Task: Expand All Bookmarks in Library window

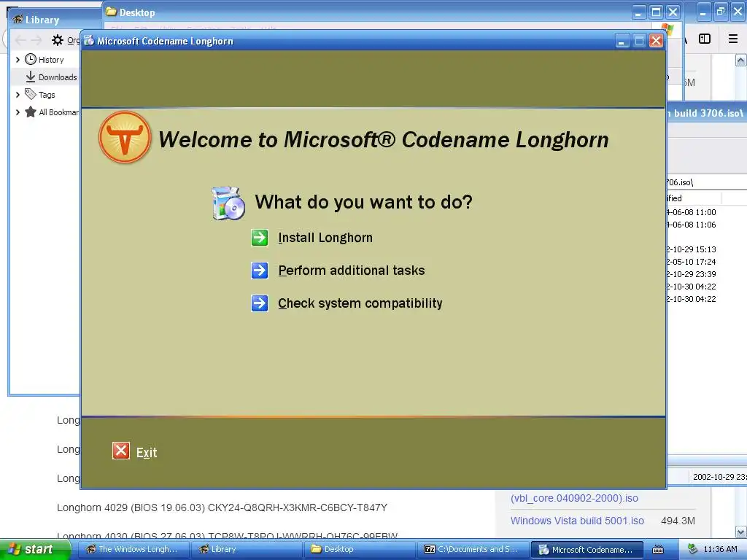Action: (18, 112)
